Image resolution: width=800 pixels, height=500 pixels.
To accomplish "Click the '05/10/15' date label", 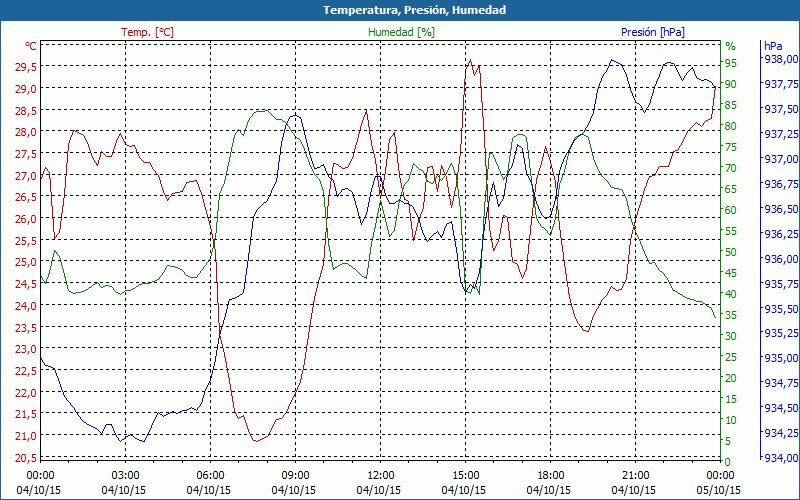I will tap(718, 490).
